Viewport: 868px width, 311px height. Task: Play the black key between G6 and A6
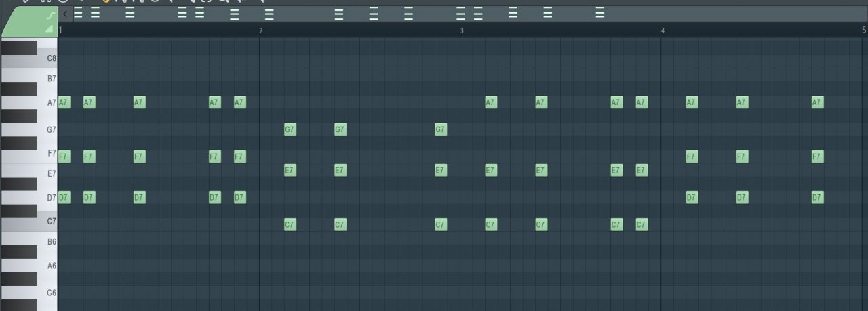click(19, 279)
